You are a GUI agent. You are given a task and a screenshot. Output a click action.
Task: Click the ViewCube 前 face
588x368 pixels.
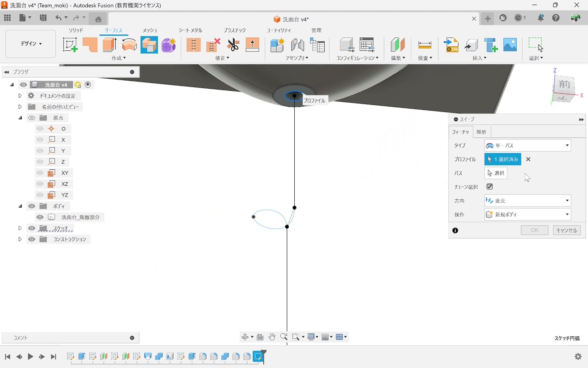pyautogui.click(x=564, y=84)
